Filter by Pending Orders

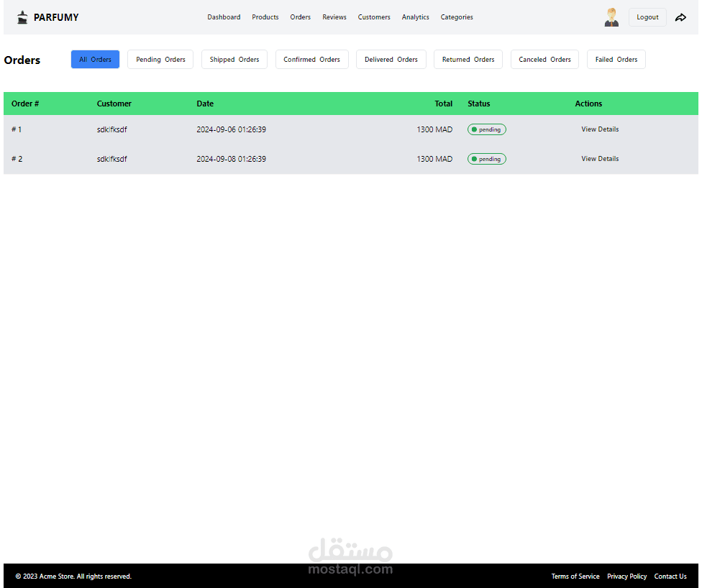click(160, 60)
